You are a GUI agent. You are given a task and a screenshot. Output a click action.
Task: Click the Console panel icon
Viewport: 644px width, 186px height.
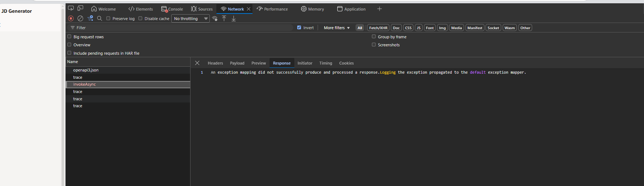164,9
